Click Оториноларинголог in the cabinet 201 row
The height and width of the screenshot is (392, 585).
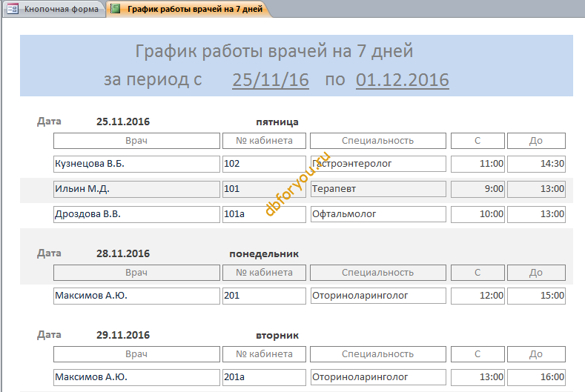tap(378, 296)
